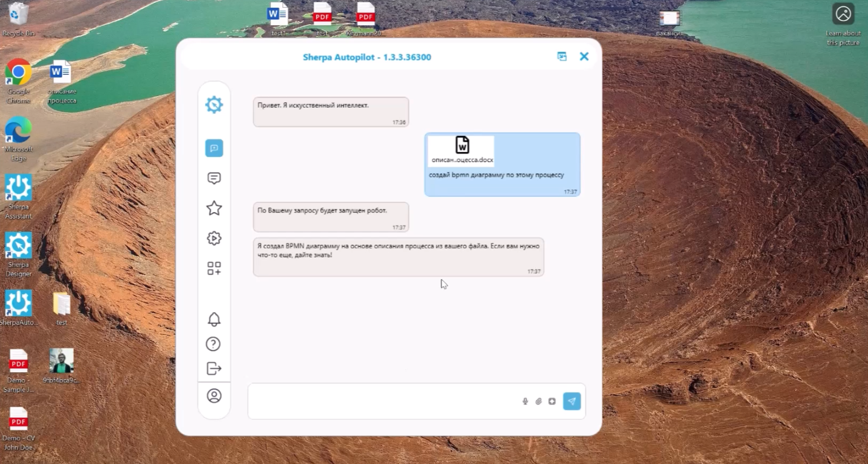Screen dimensions: 868x464
Task: Close the Sherpa Autopilot window
Action: [x=584, y=57]
